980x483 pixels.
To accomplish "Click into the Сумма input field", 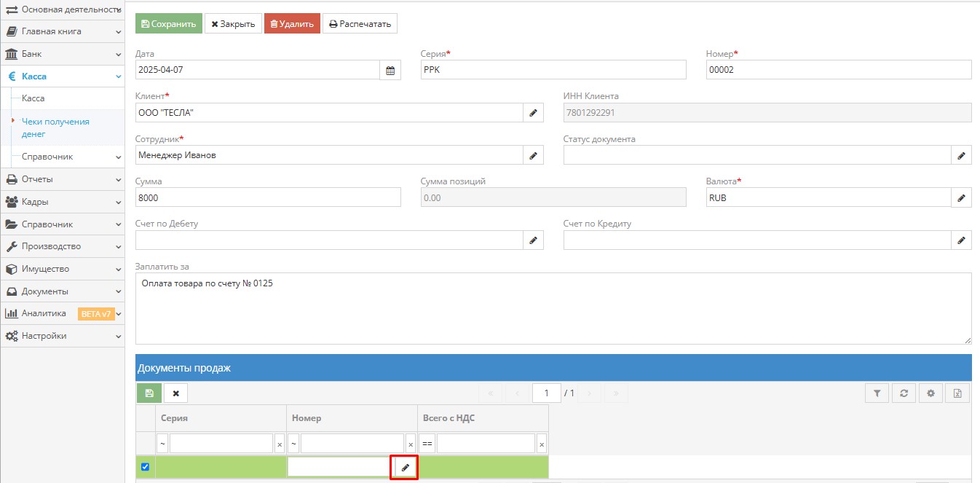I will click(x=268, y=197).
